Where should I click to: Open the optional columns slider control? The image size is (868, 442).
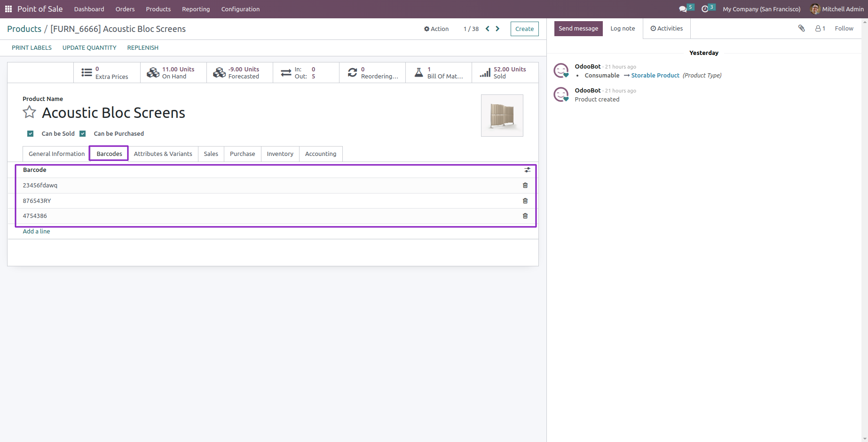(x=527, y=170)
